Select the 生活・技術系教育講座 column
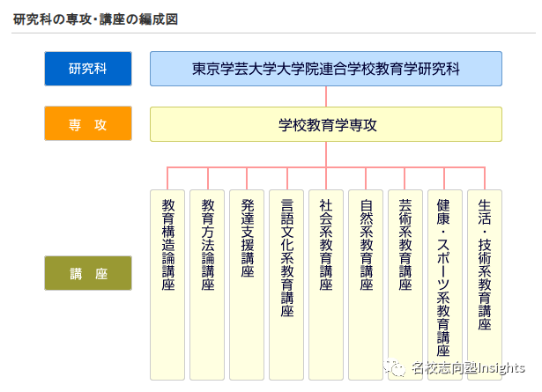542x392 pixels. click(485, 285)
